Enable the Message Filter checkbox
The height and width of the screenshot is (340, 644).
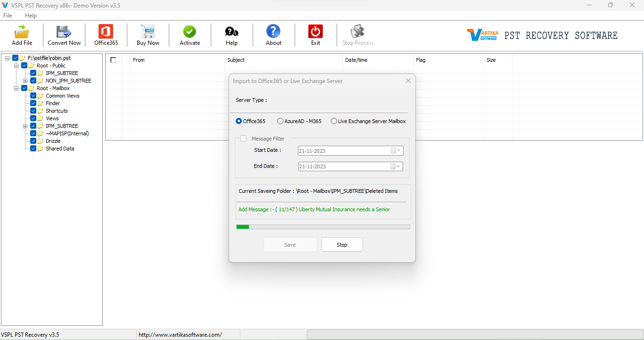243,139
